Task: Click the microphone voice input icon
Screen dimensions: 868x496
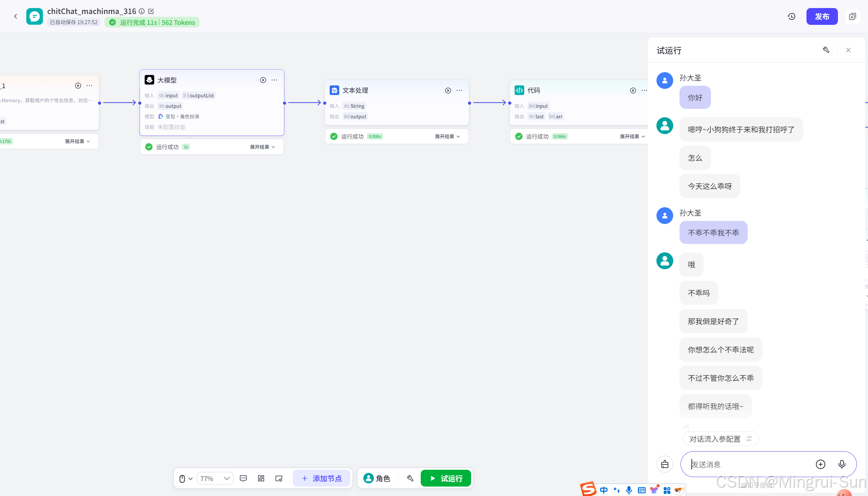Action: pos(842,464)
